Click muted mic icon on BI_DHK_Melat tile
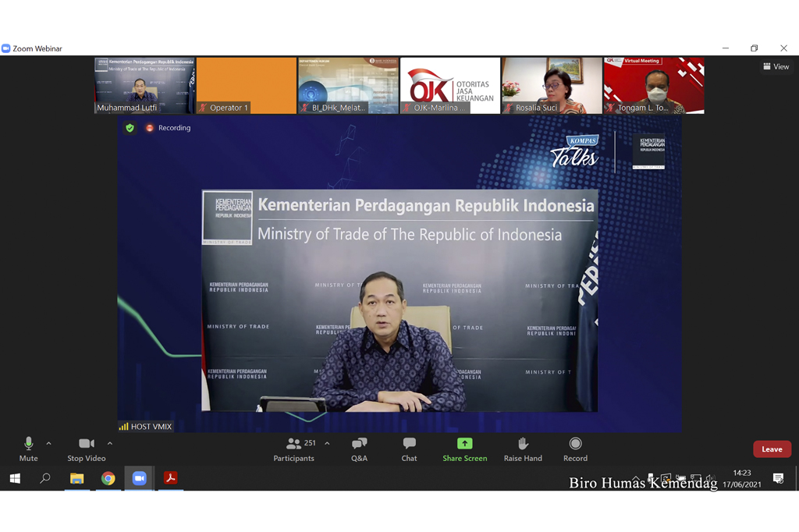The image size is (799, 532). (305, 108)
